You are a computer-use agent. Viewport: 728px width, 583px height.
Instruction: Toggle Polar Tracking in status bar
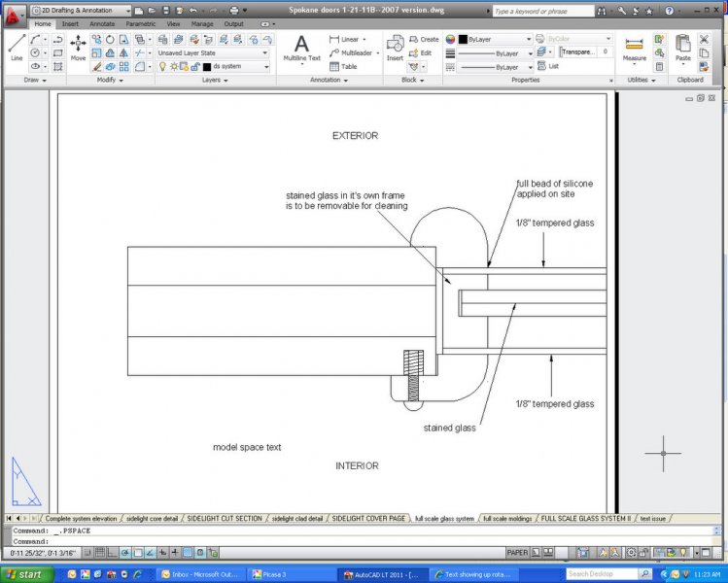(x=124, y=552)
